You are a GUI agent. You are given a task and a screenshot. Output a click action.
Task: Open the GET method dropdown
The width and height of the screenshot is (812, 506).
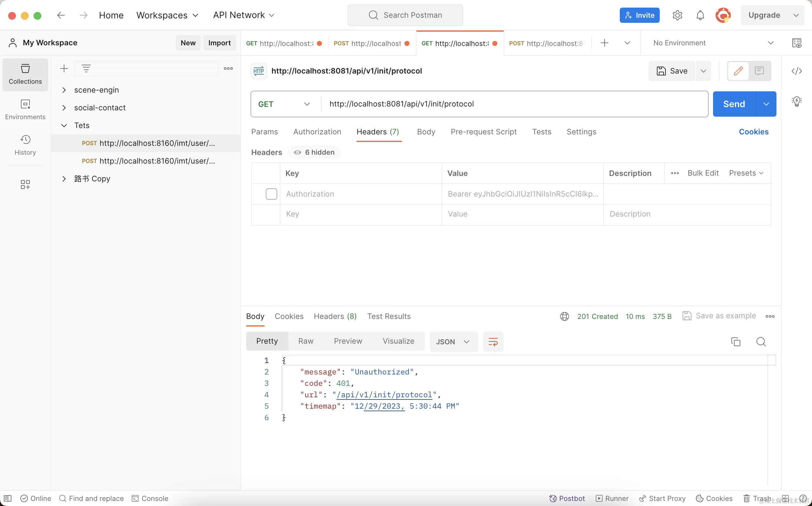point(284,104)
